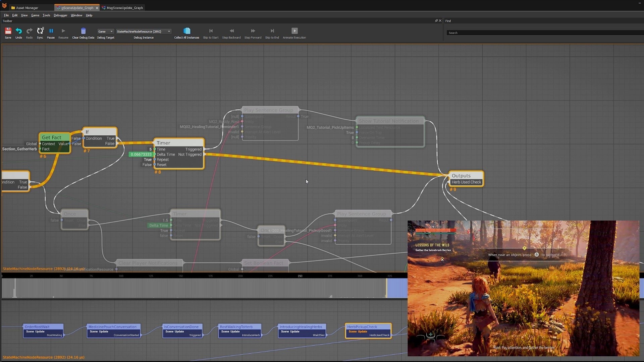Click the blue highlighted region in timeline
The height and width of the screenshot is (362, 644).
pos(397,288)
